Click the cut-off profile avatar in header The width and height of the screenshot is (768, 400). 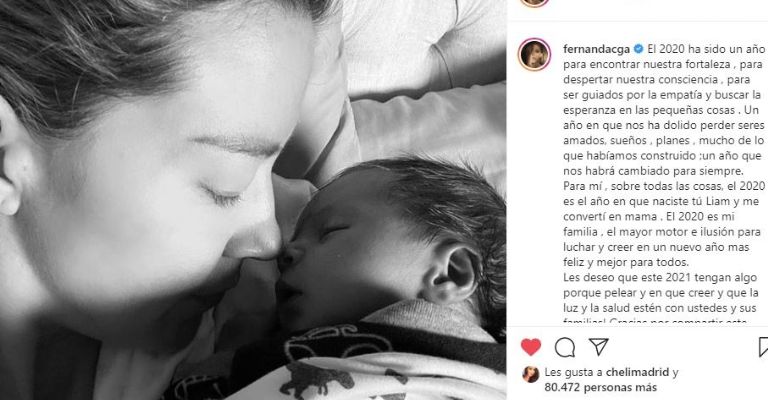[x=534, y=2]
